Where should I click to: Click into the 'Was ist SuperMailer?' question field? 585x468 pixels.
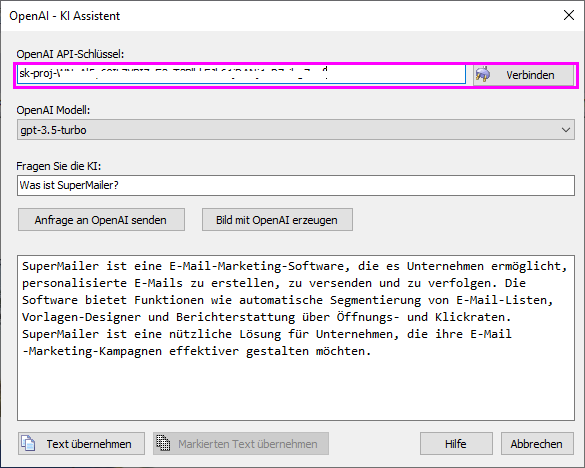(295, 185)
